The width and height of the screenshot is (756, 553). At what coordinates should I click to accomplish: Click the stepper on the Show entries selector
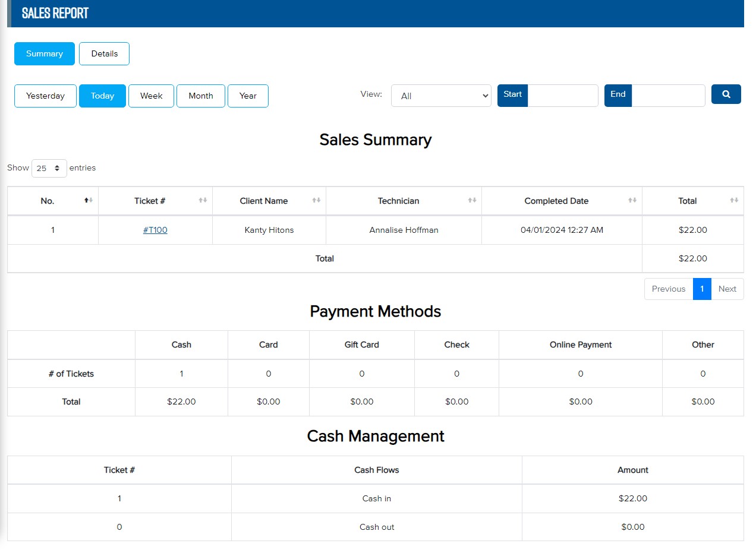[58, 168]
